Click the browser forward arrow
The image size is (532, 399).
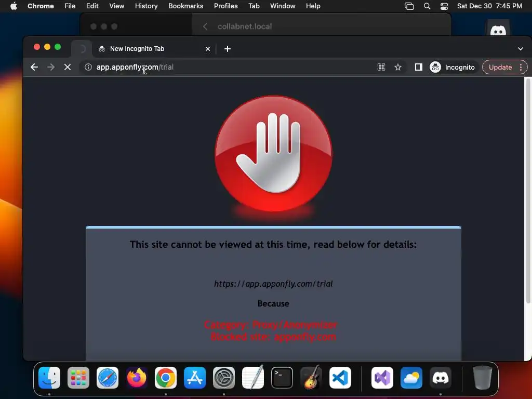51,67
